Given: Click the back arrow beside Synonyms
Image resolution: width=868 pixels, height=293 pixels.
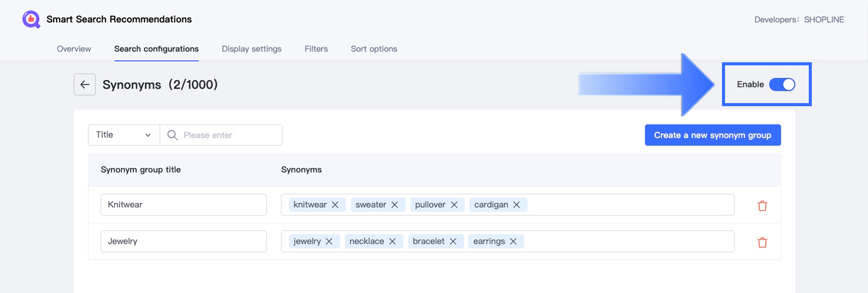Looking at the screenshot, I should [x=85, y=85].
